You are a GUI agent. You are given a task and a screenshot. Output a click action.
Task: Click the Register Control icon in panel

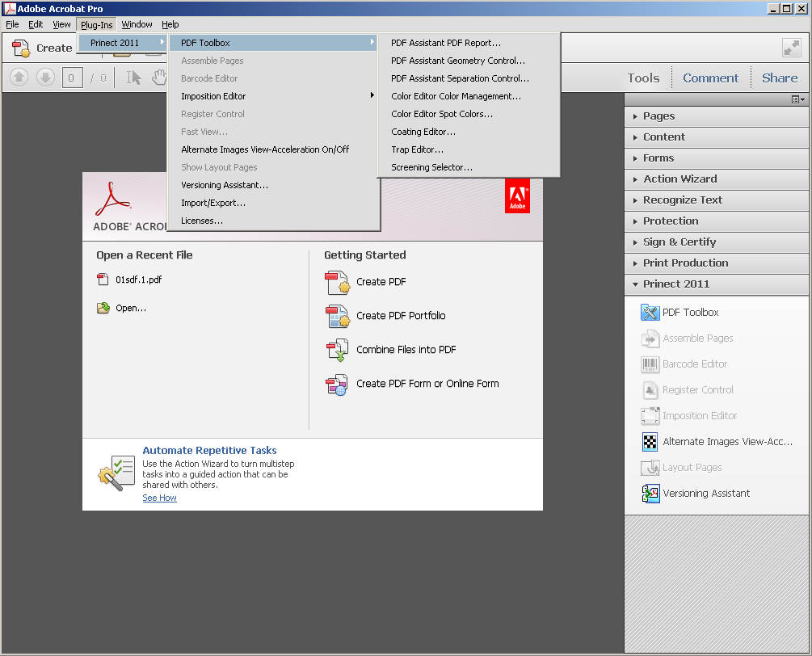point(650,390)
